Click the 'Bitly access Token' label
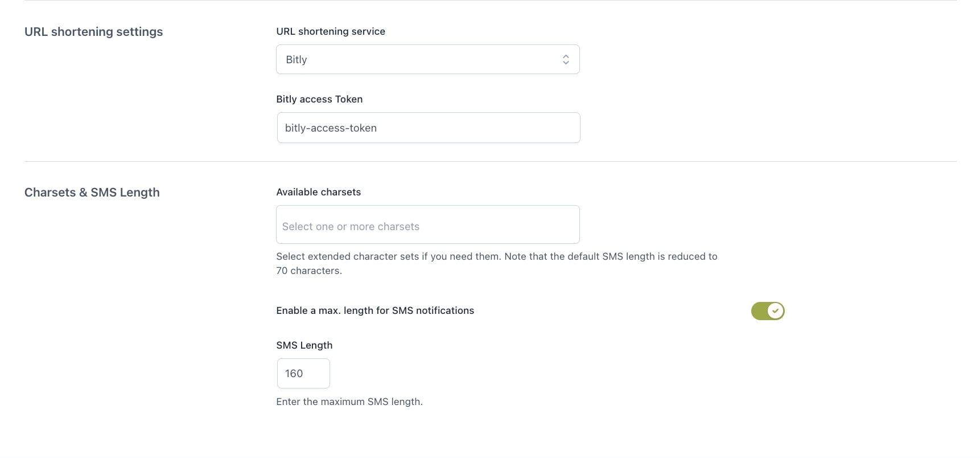This screenshot has width=980, height=458. (319, 99)
